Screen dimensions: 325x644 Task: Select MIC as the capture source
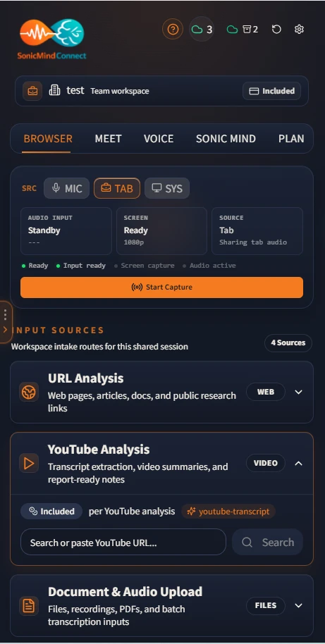point(66,188)
